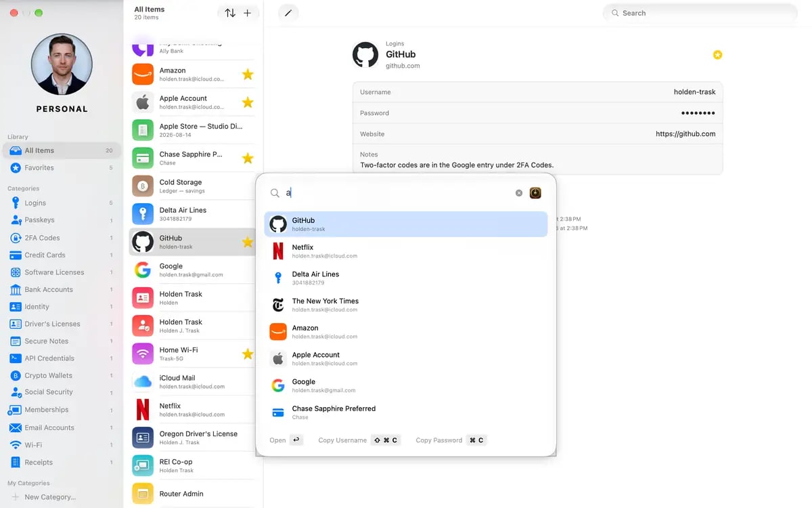Screen dimensions: 812x508
Task: Select REI Co-op item
Action: [x=194, y=465]
